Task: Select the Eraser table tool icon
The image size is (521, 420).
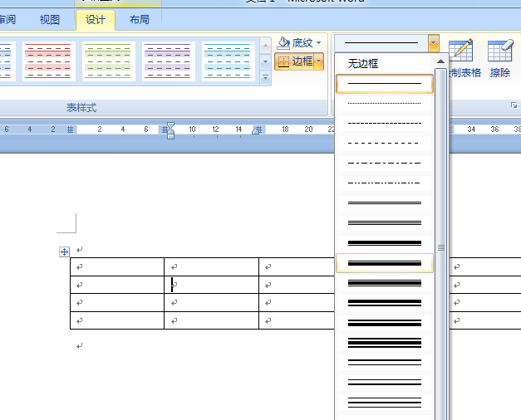Action: pos(500,51)
